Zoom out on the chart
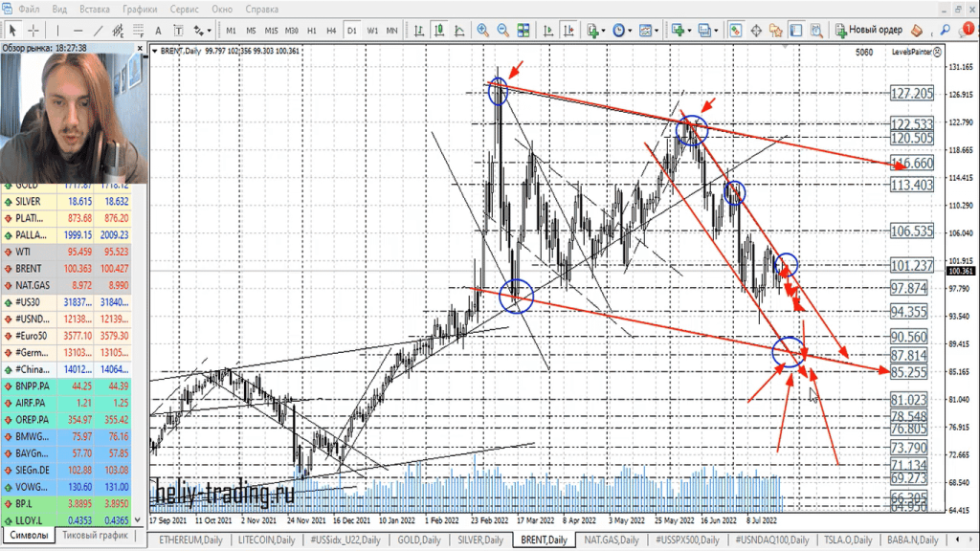 click(x=503, y=30)
